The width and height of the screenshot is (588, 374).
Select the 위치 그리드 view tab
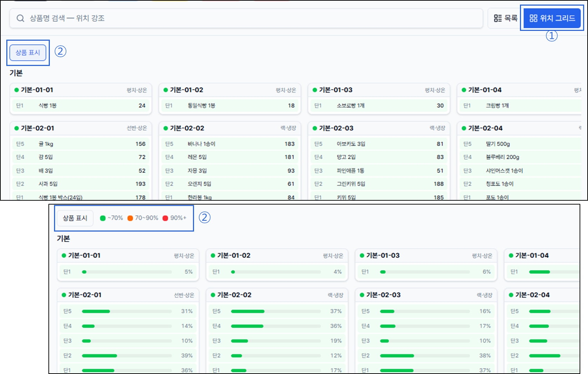[x=552, y=18]
